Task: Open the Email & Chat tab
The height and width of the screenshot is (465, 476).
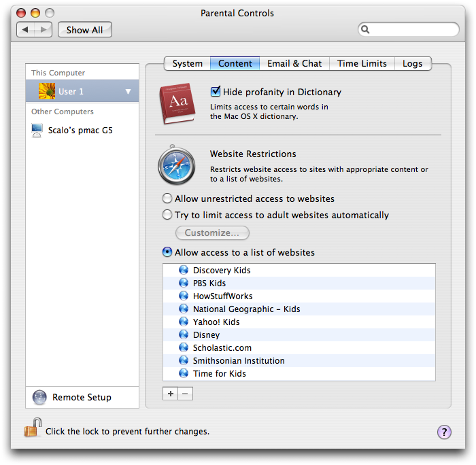Action: [294, 63]
